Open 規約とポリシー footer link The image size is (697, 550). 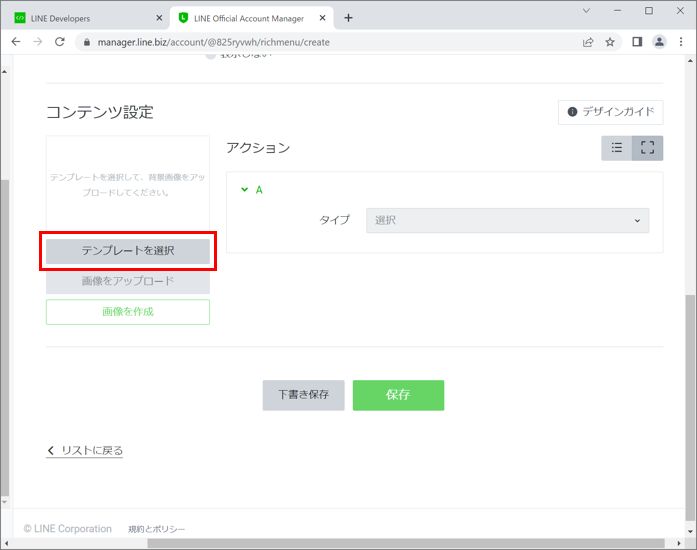coord(156,529)
